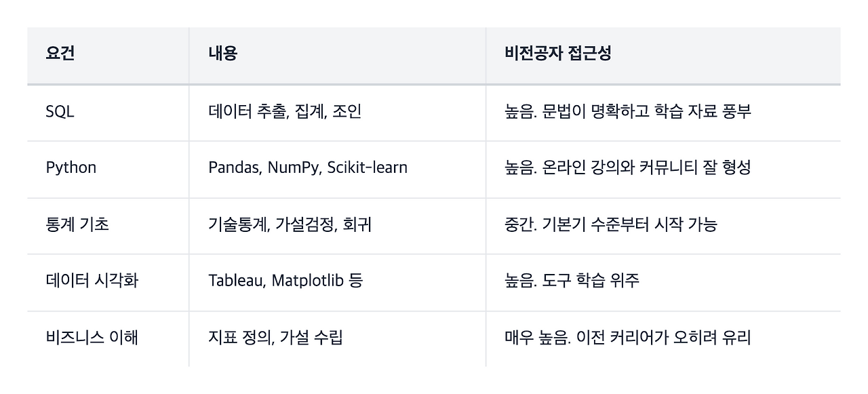The width and height of the screenshot is (868, 394).
Task: Click the 높음. 도구 학습 위주 cell
Action: [x=663, y=282]
